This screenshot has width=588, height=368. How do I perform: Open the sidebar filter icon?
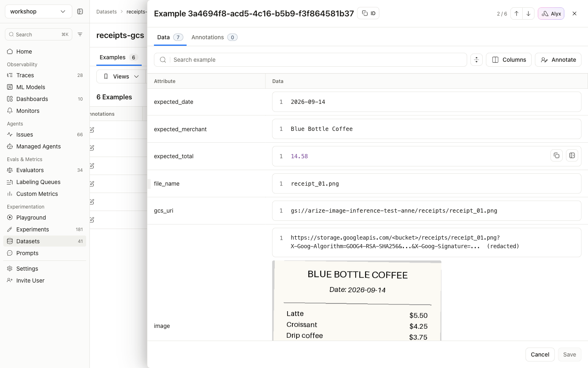point(80,34)
